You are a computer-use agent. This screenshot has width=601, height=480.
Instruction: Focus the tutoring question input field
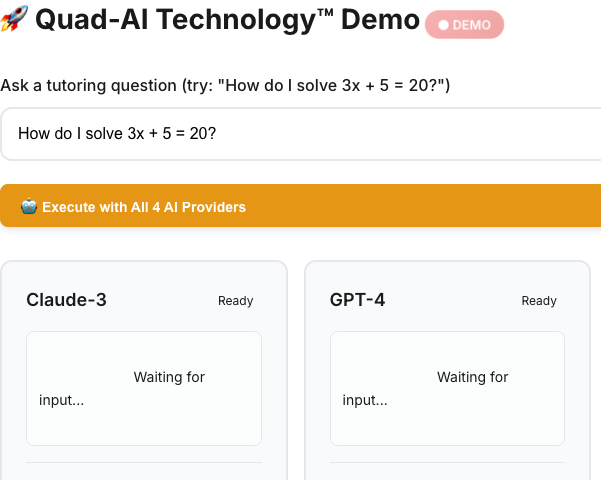(300, 134)
